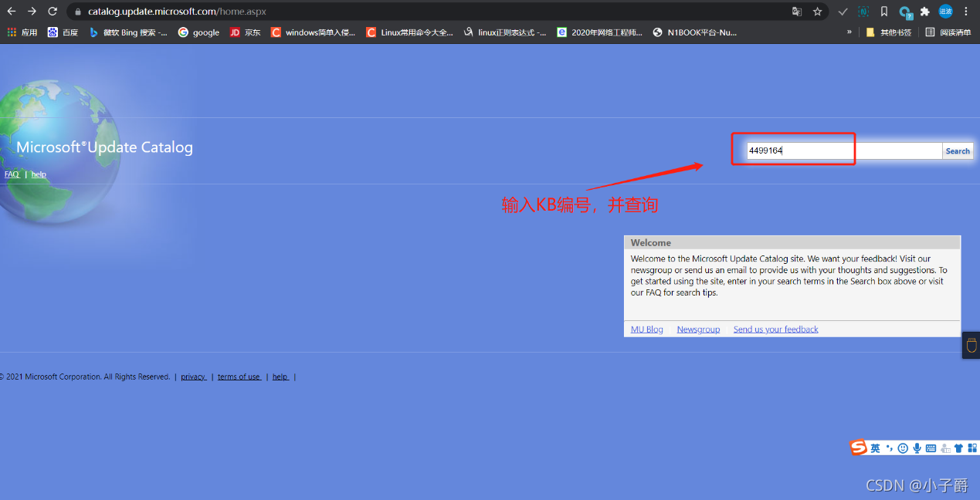Viewport: 980px width, 500px height.
Task: Open the Extensions puzzle menu
Action: (924, 12)
